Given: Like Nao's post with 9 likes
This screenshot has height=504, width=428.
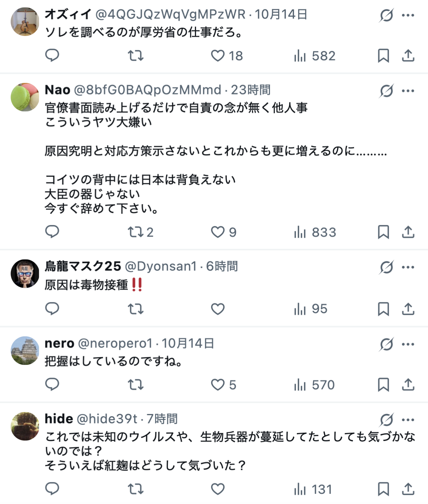Looking at the screenshot, I should click(218, 232).
